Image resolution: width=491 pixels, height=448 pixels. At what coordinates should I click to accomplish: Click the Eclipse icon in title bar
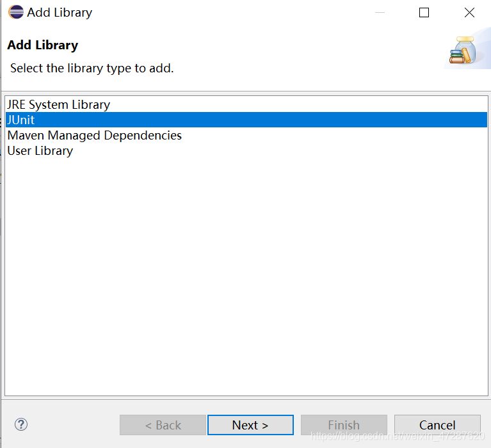point(15,12)
